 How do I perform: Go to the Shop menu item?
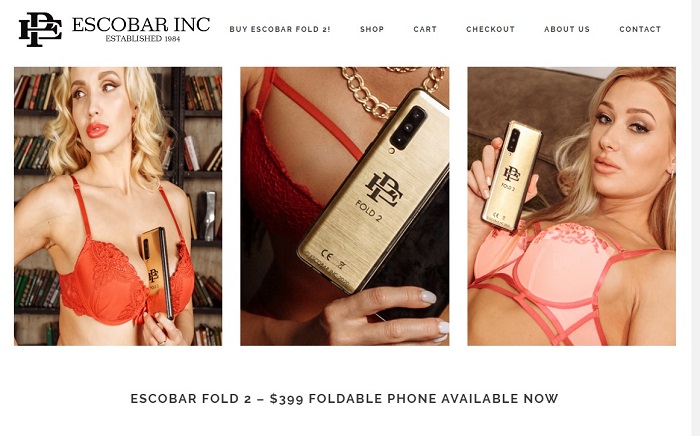pyautogui.click(x=372, y=29)
